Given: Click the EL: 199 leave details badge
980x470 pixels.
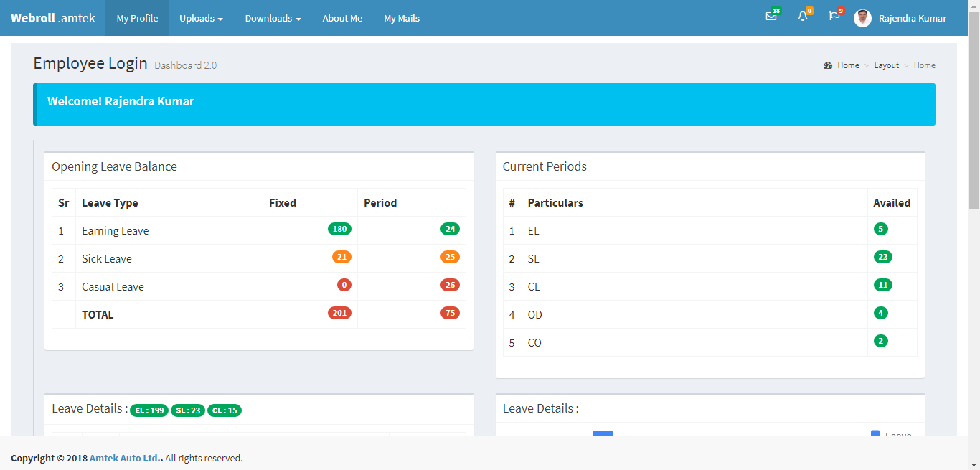Looking at the screenshot, I should [x=149, y=410].
